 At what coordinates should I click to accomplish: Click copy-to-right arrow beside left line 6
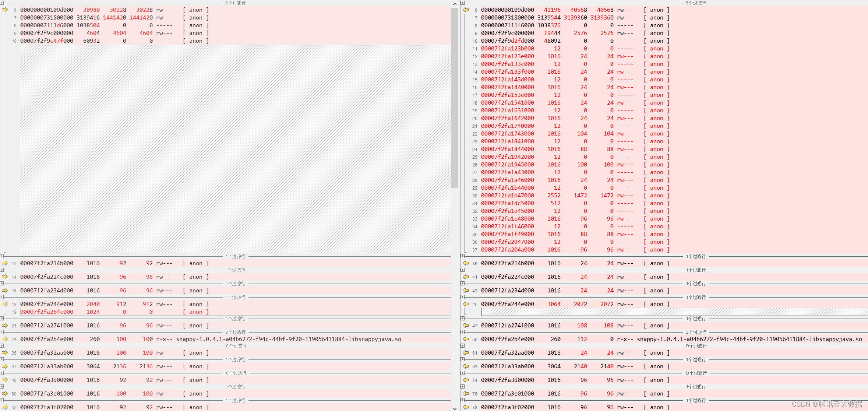[5, 10]
